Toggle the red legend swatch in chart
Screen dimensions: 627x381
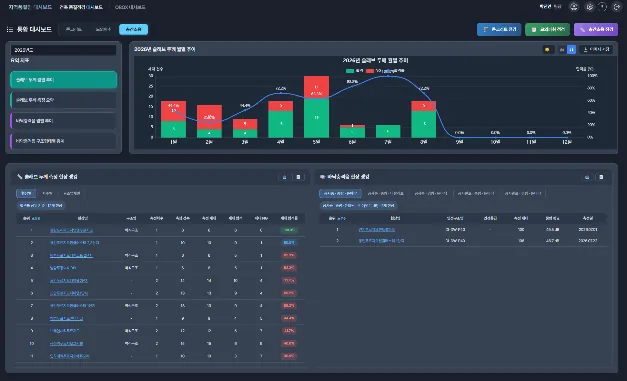tap(370, 71)
